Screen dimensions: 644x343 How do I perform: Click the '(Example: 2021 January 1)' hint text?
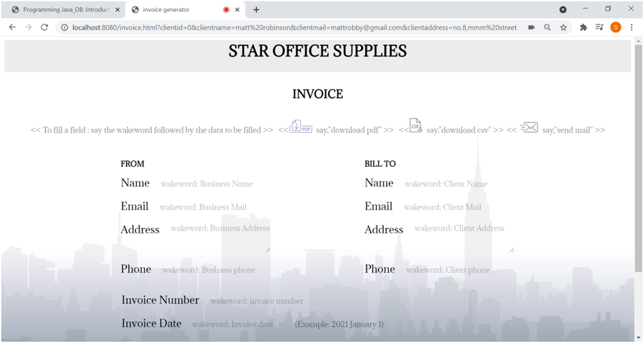[339, 324]
